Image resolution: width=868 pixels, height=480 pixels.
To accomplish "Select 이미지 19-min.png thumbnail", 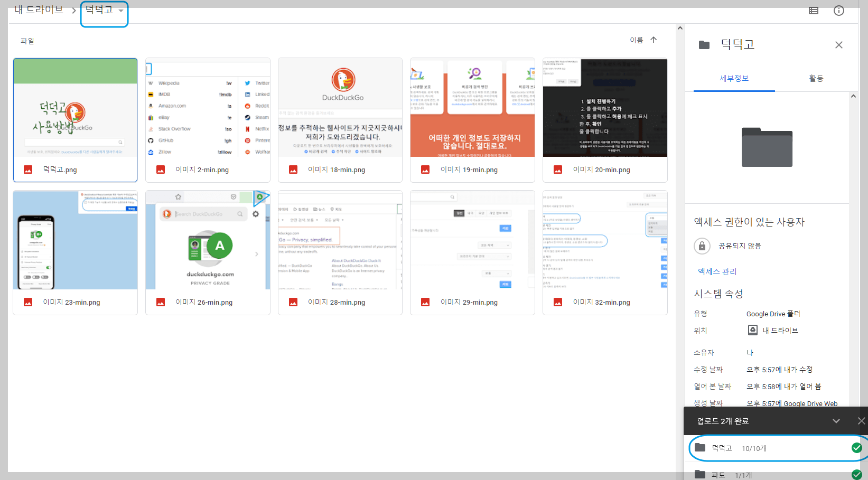I will coord(472,108).
